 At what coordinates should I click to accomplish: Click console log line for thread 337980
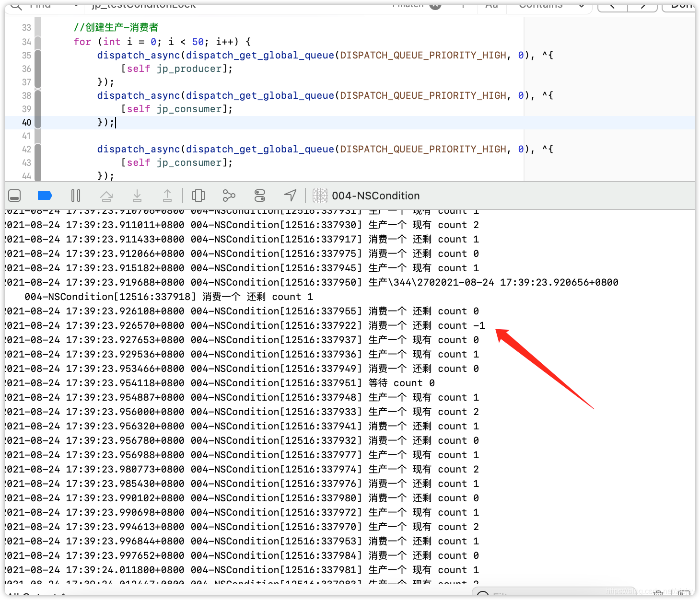pos(242,498)
